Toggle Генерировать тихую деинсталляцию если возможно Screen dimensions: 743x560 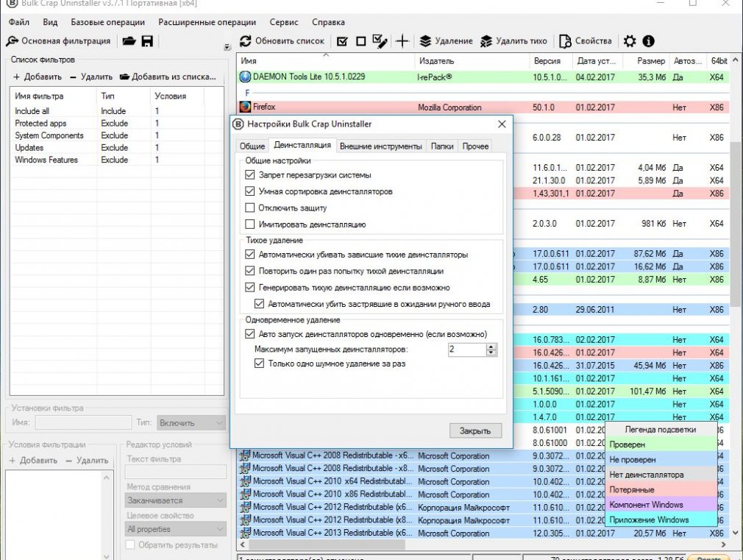click(x=249, y=287)
